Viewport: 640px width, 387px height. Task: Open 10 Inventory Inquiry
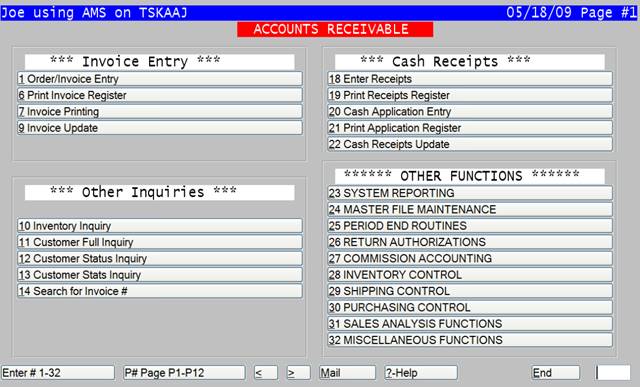(x=160, y=226)
